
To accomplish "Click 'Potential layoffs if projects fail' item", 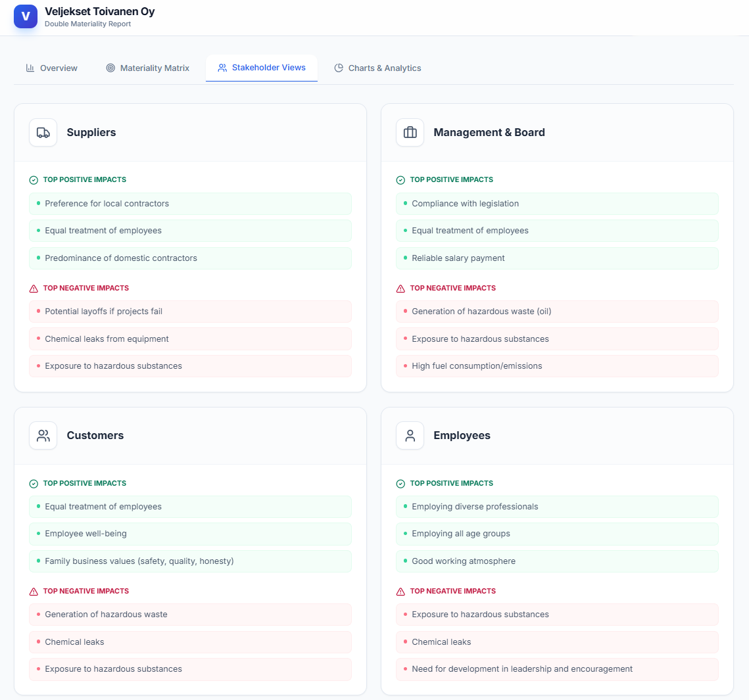I will pyautogui.click(x=190, y=312).
